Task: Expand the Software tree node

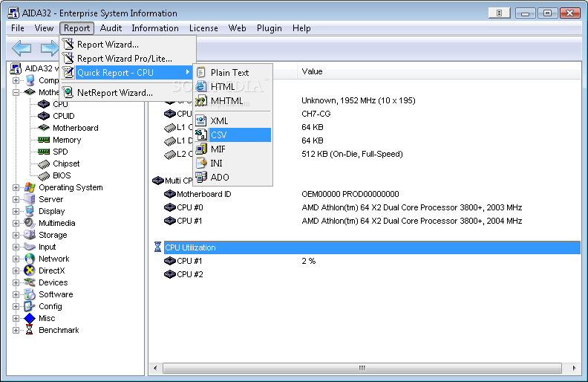Action: (x=16, y=294)
